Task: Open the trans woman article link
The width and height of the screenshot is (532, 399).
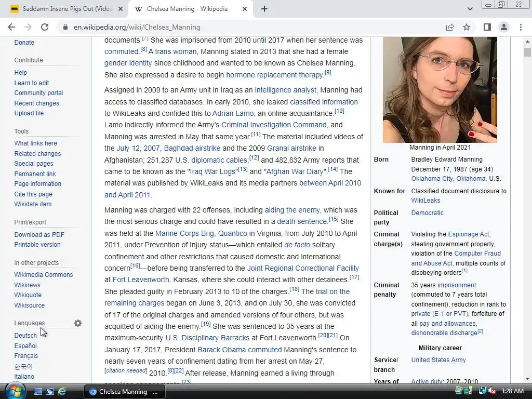Action: tap(176, 51)
